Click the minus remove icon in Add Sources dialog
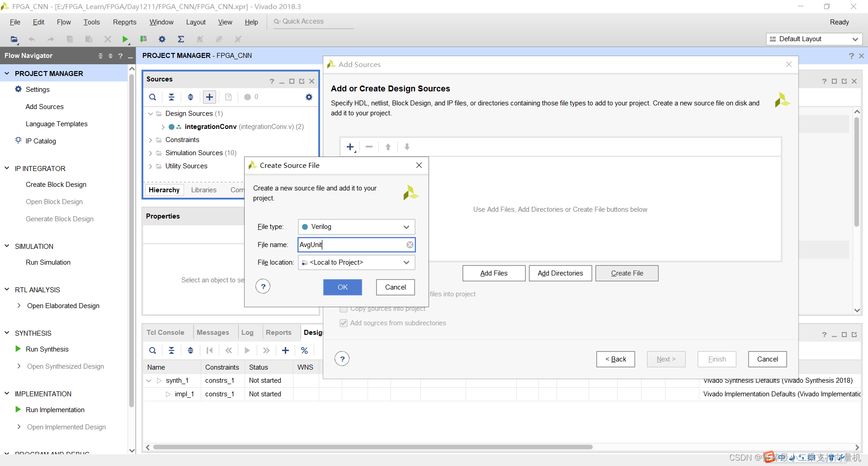The image size is (868, 466). click(x=369, y=147)
